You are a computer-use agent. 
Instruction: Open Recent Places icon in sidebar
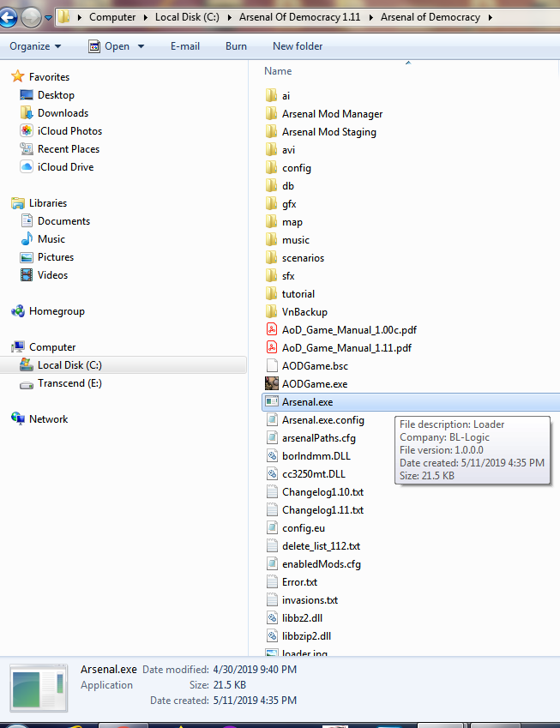(27, 149)
